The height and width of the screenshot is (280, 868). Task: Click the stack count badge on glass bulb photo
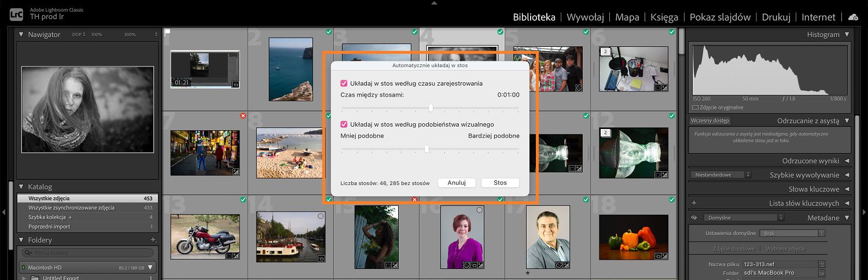coord(605,132)
